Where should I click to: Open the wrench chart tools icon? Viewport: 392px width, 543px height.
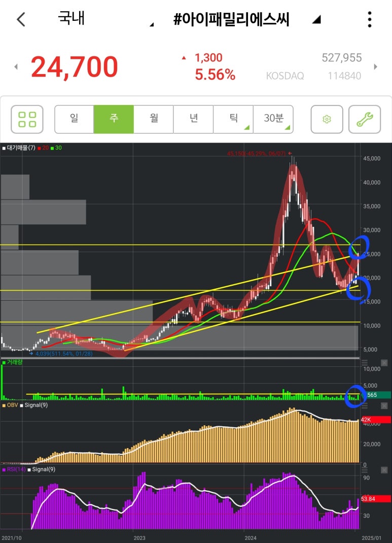[365, 119]
